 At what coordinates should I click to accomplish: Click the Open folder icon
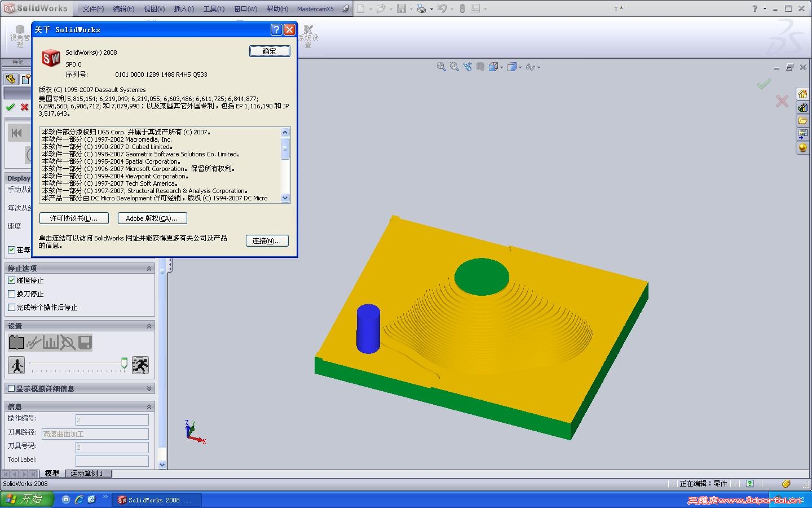pos(381,8)
